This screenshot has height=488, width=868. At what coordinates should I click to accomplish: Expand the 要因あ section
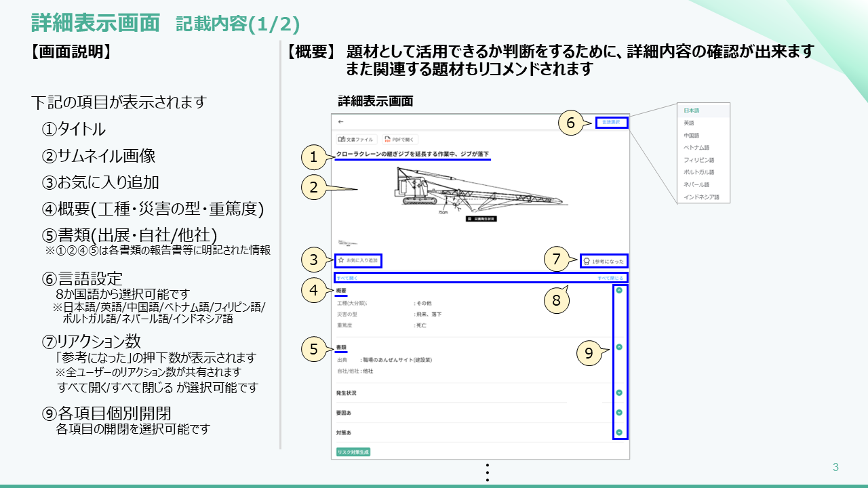(x=619, y=411)
